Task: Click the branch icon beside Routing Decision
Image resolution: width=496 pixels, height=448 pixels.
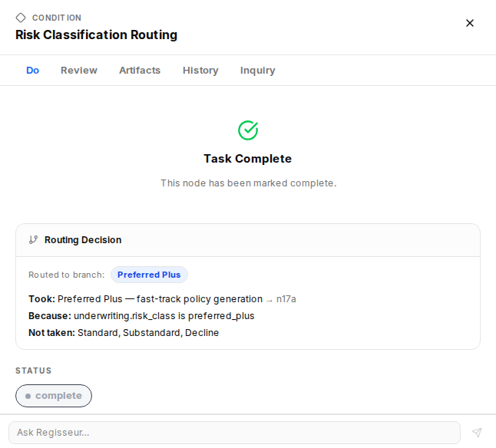Action: tap(33, 240)
